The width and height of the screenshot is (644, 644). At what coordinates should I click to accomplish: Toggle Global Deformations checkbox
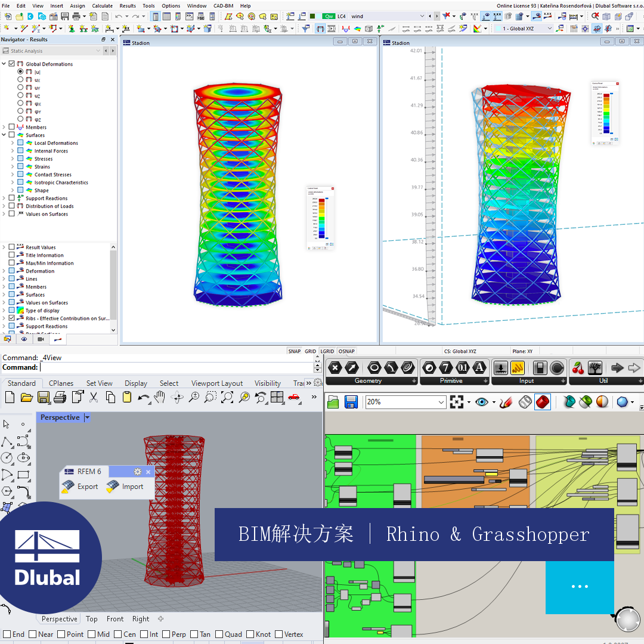pyautogui.click(x=11, y=64)
